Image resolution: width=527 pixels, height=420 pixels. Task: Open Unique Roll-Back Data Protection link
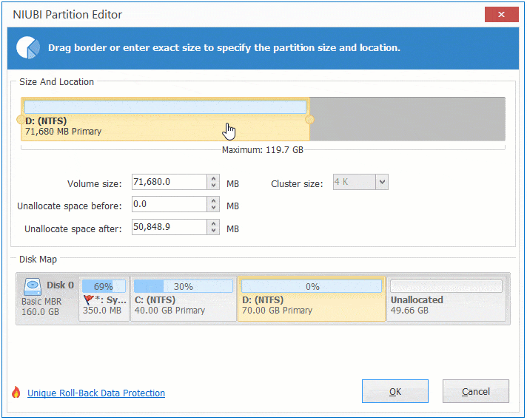[96, 393]
